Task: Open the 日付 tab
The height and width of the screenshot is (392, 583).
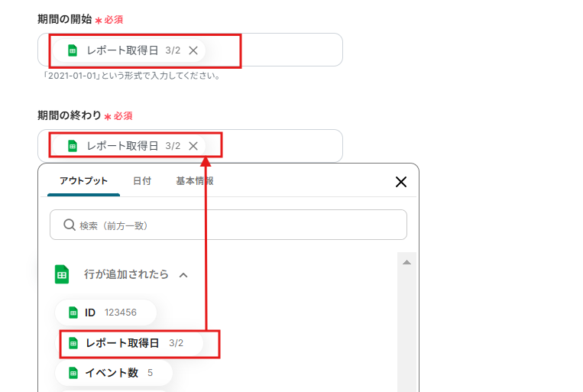Action: [142, 181]
